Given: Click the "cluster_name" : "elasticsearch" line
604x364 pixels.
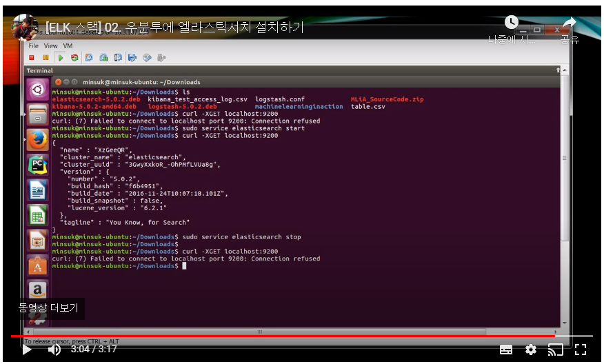Looking at the screenshot, I should pyautogui.click(x=123, y=158).
